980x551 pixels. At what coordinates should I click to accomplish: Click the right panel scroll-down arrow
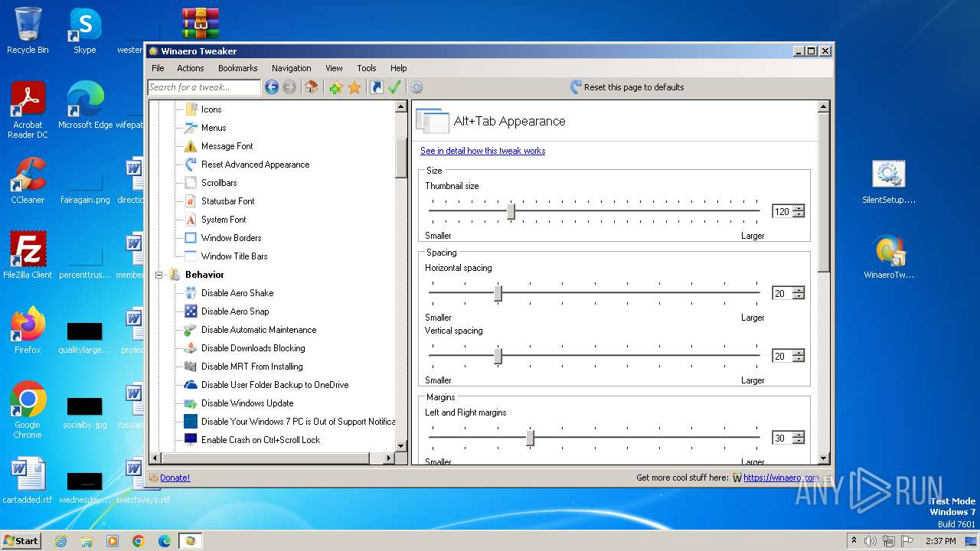coord(824,458)
